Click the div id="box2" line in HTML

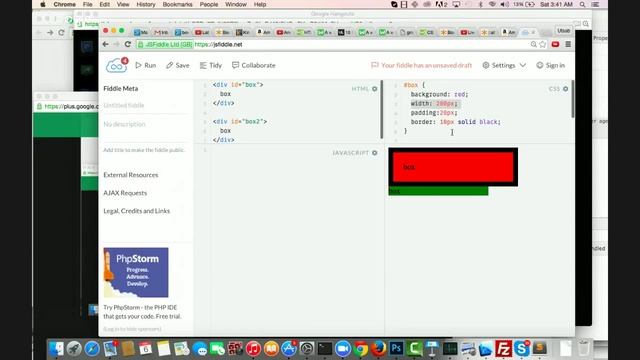coord(240,122)
